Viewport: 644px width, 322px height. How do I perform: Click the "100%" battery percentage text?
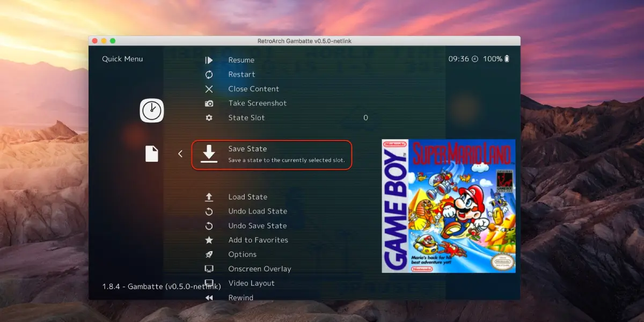coord(493,59)
